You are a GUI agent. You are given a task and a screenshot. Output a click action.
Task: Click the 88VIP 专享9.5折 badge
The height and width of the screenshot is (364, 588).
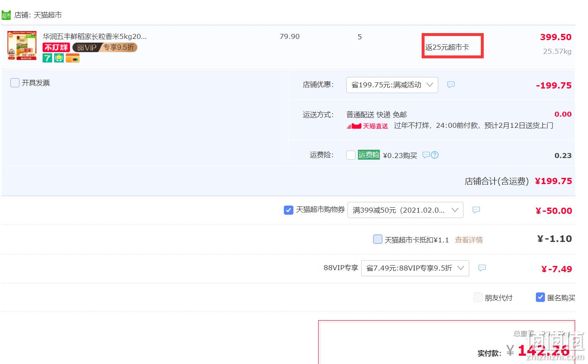click(105, 48)
